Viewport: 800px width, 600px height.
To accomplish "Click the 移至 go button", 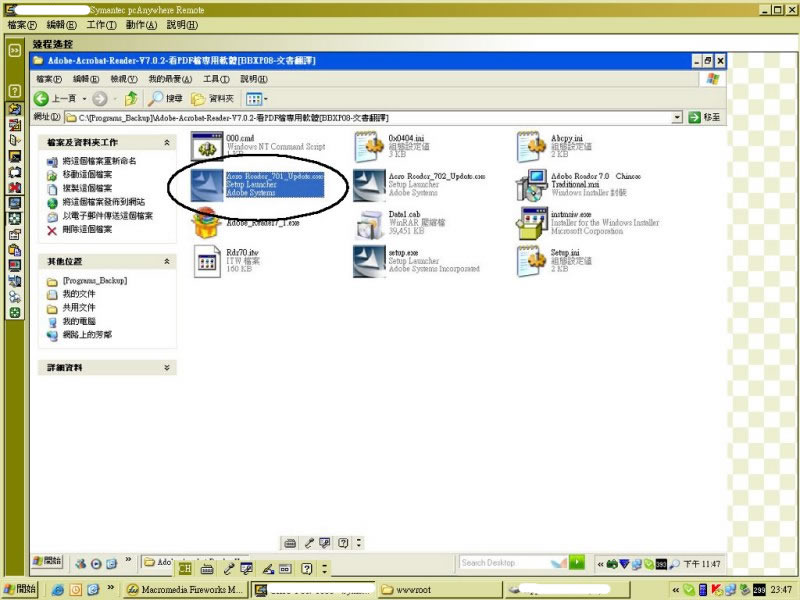I will click(x=704, y=117).
